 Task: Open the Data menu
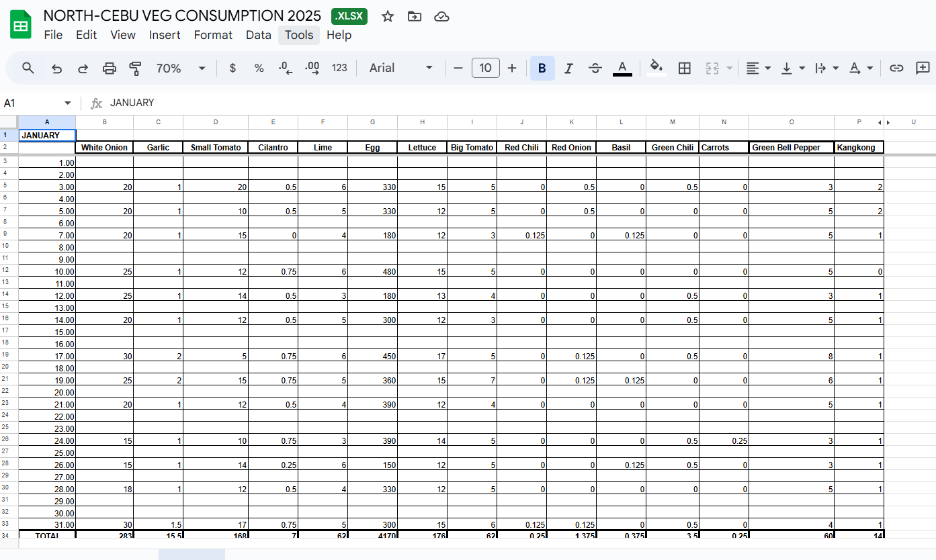pyautogui.click(x=259, y=35)
